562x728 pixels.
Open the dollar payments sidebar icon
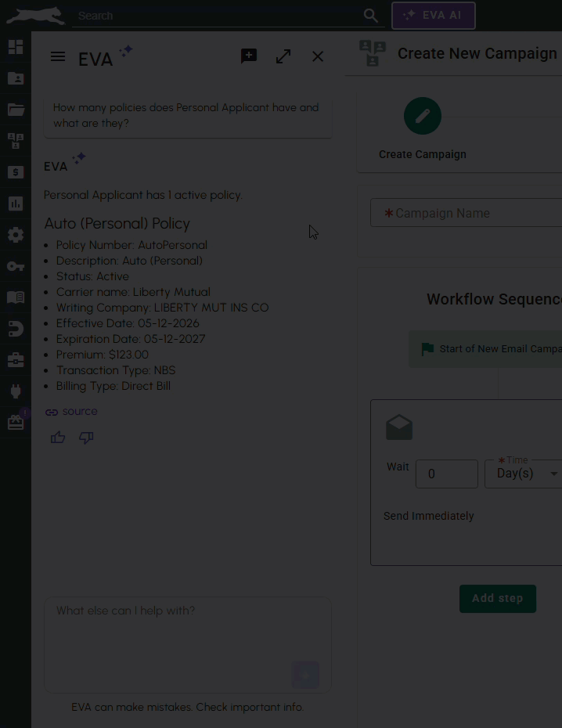pyautogui.click(x=16, y=172)
